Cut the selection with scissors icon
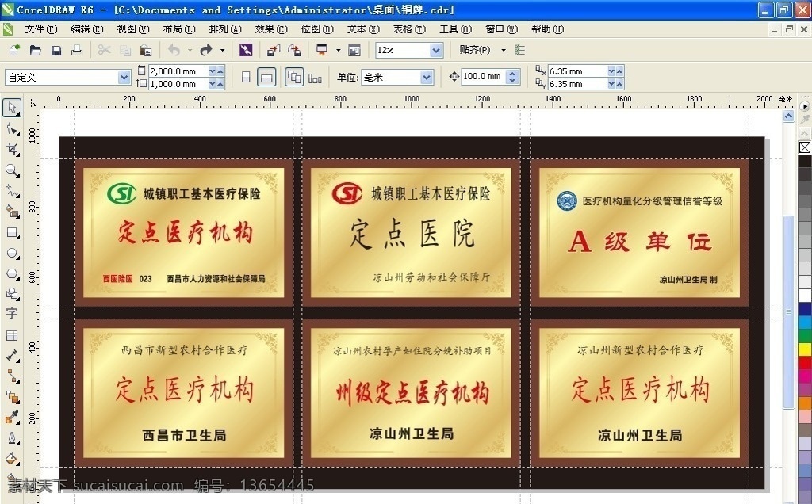Image resolution: width=812 pixels, height=504 pixels. (104, 50)
